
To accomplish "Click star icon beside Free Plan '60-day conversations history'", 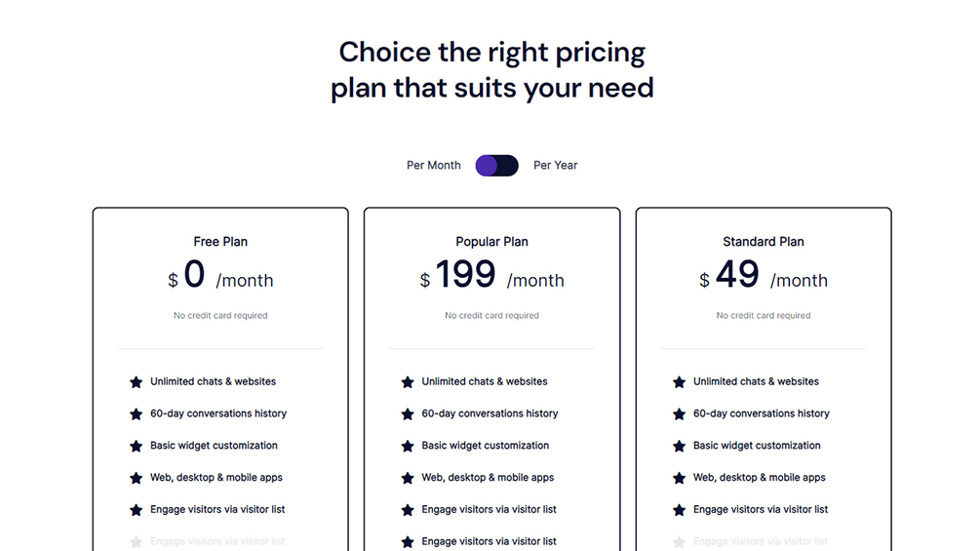I will [137, 414].
